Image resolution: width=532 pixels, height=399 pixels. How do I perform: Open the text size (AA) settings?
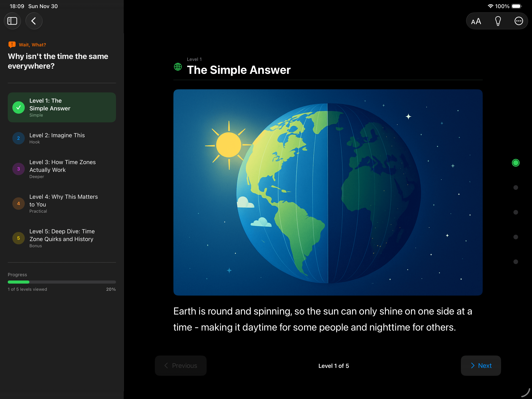pyautogui.click(x=476, y=21)
